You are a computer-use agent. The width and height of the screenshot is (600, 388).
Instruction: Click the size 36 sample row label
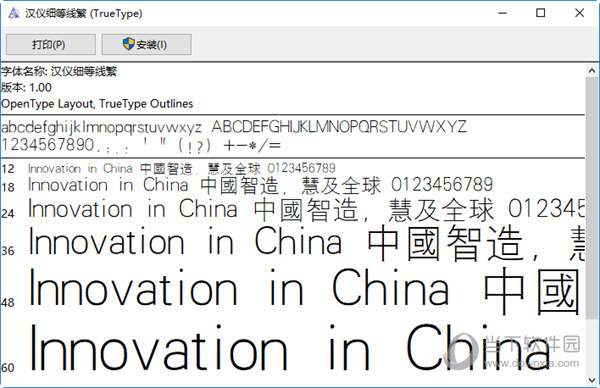click(x=8, y=251)
